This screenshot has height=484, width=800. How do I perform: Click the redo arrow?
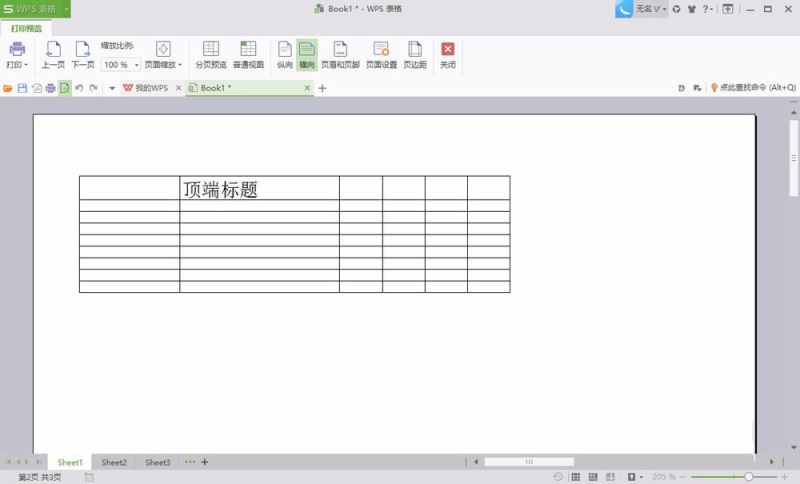point(93,88)
